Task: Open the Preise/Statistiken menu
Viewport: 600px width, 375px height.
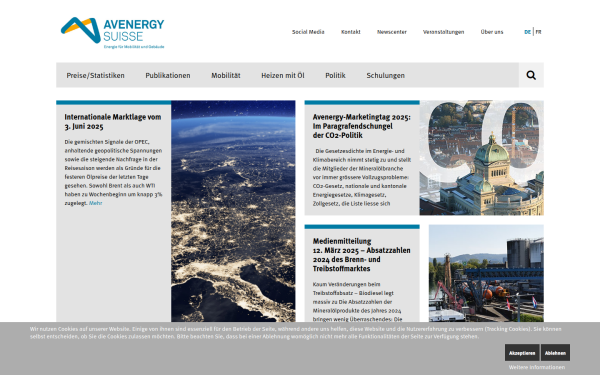Action: pos(95,75)
